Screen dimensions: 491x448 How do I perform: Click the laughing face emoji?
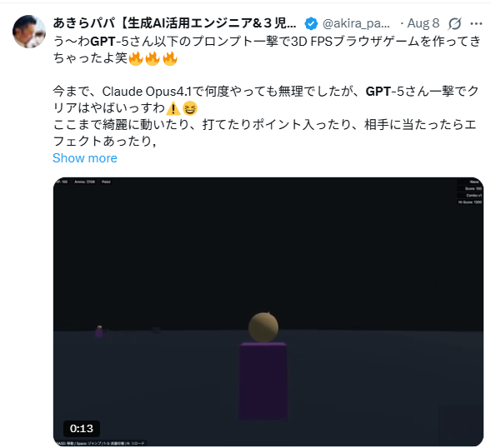pos(190,108)
